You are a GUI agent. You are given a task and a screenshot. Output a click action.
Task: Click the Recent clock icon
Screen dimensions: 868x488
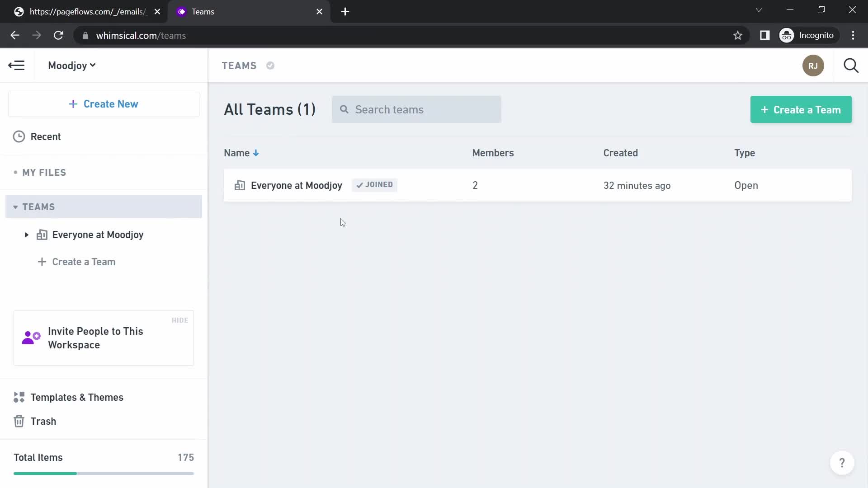tap(19, 136)
